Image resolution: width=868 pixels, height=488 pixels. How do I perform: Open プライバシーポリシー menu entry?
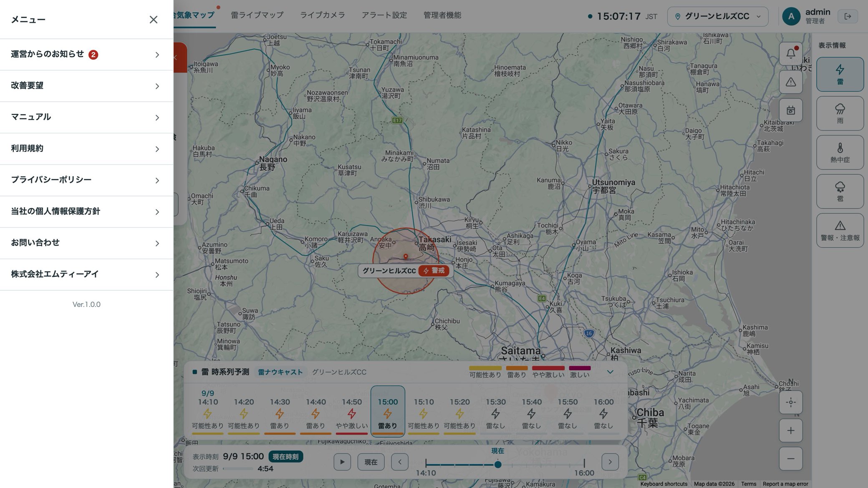coord(86,180)
